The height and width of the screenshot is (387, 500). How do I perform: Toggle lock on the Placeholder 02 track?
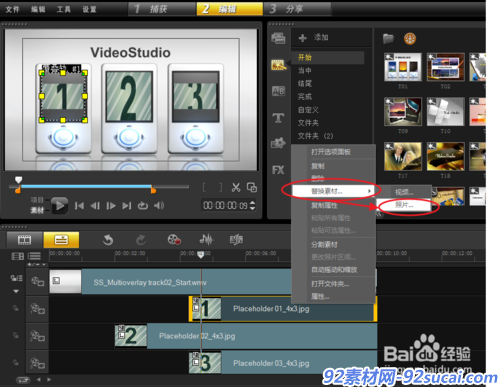[16, 335]
